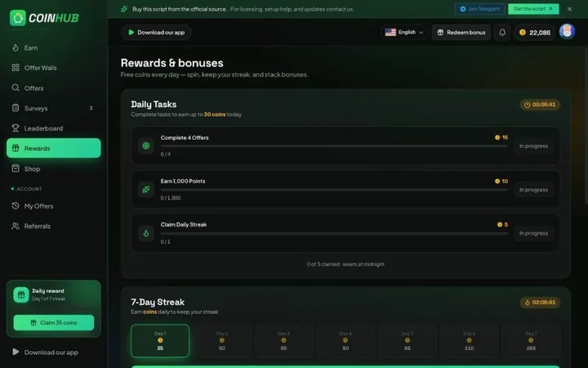Click the 0 of 3 claimed text
Screen dimensions: 588x368
pyautogui.click(x=345, y=264)
